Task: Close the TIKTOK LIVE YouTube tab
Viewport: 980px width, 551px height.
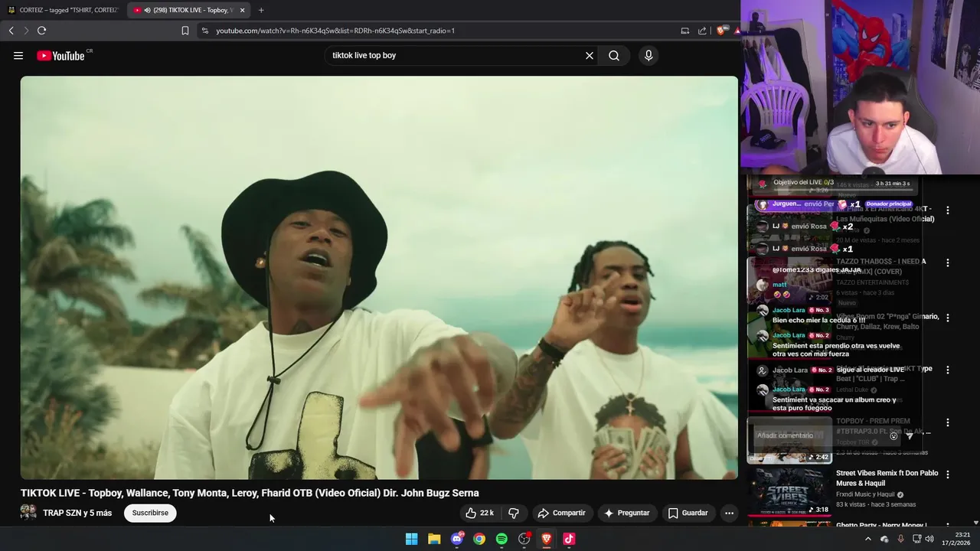Action: coord(243,10)
